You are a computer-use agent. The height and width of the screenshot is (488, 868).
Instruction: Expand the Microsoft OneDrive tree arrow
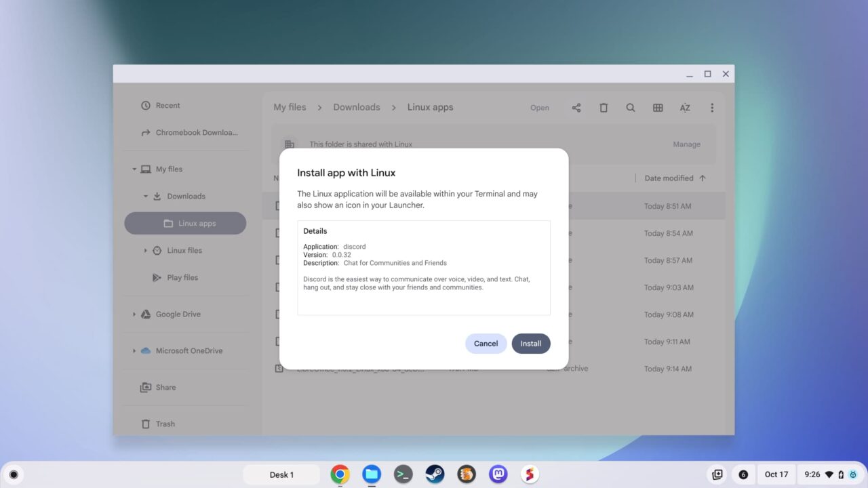pos(134,351)
